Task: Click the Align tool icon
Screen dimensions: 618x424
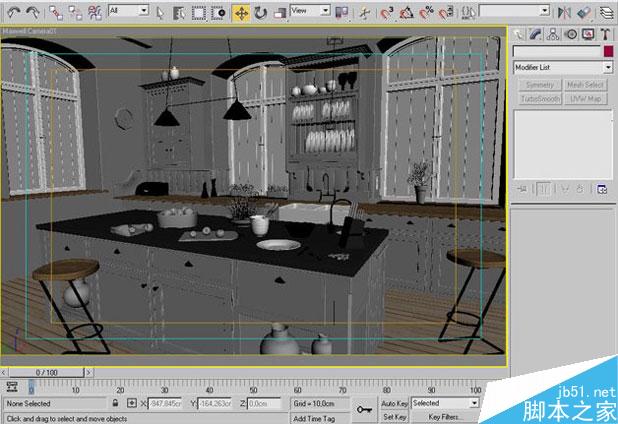Action: [x=584, y=13]
